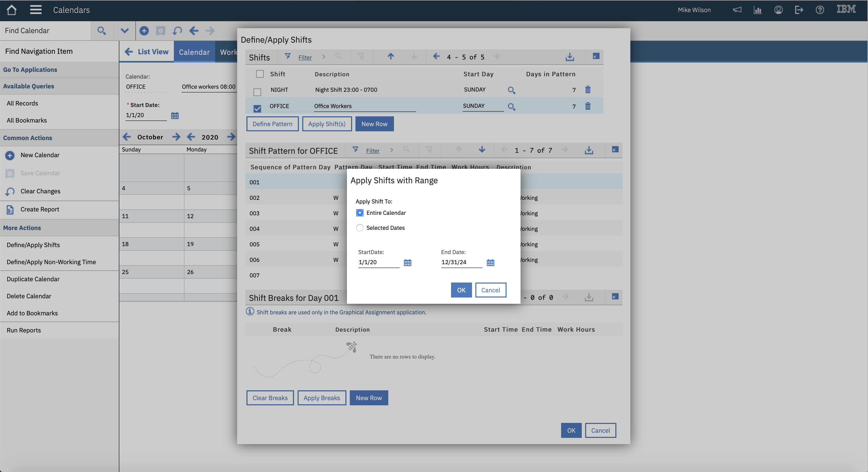Check the NIGHT shift checkbox
Image resolution: width=868 pixels, height=472 pixels.
pos(257,92)
